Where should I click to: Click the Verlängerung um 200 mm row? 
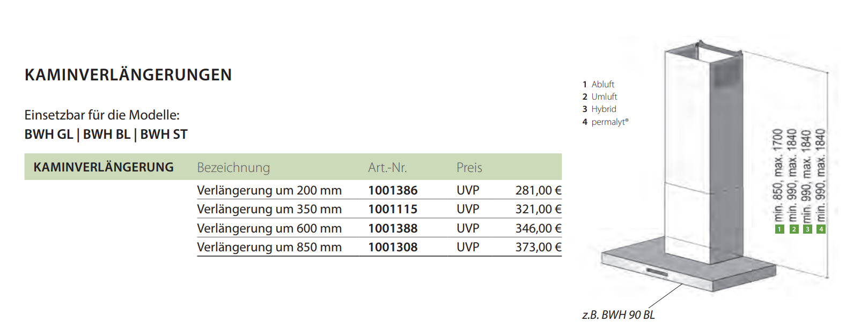[x=269, y=190]
